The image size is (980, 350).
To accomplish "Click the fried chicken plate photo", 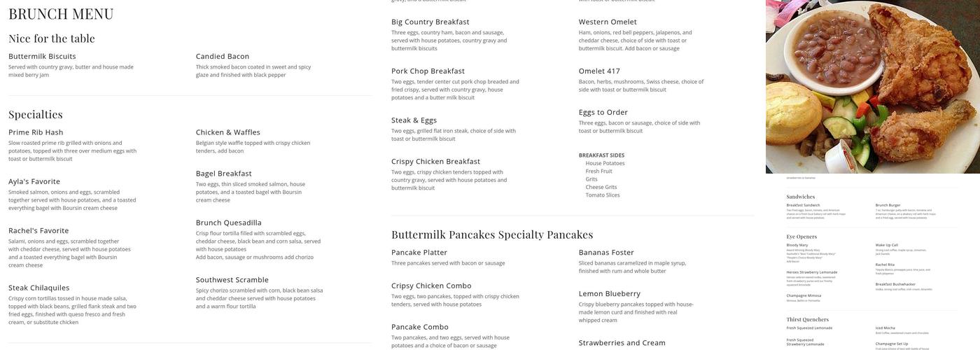I will pyautogui.click(x=873, y=87).
